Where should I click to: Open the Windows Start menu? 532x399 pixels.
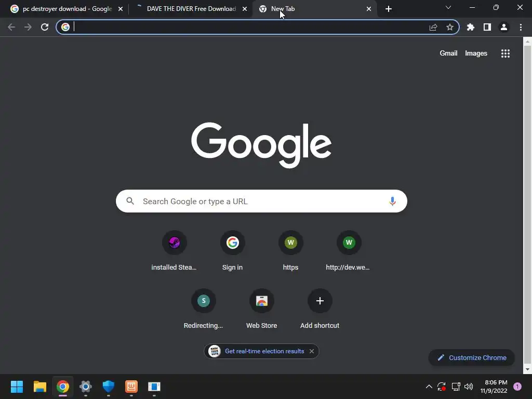coord(17,387)
